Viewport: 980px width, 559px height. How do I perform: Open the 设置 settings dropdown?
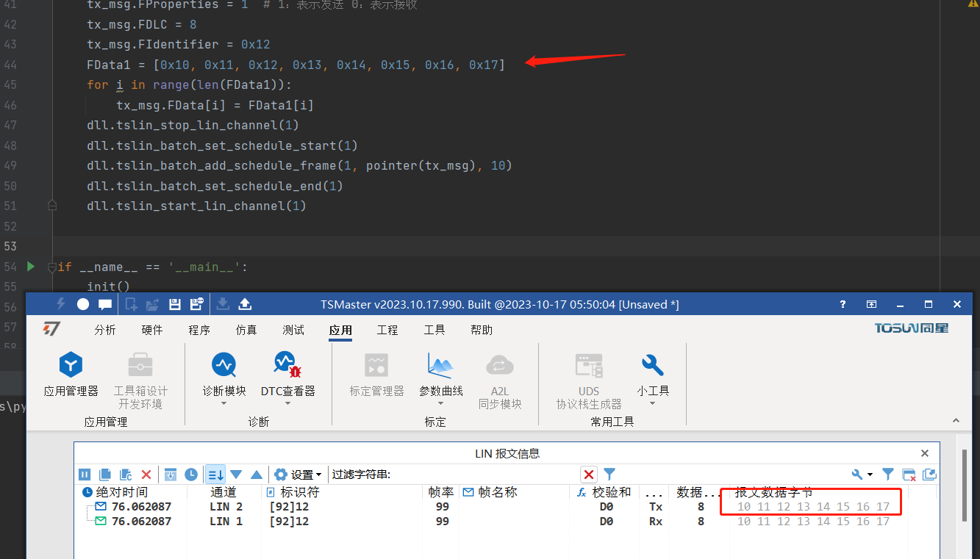pyautogui.click(x=298, y=475)
